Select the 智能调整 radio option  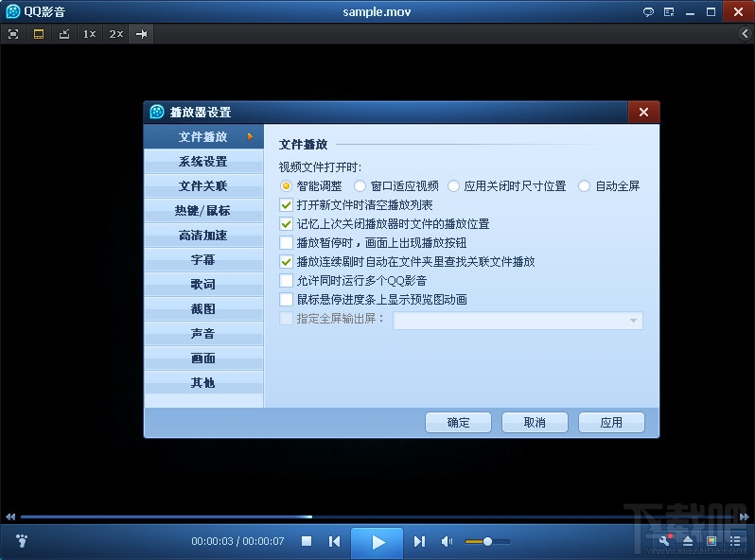click(286, 185)
